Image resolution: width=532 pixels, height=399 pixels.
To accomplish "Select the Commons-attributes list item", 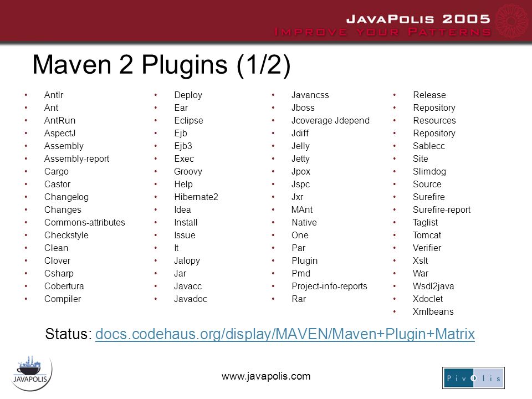I will click(x=84, y=223).
